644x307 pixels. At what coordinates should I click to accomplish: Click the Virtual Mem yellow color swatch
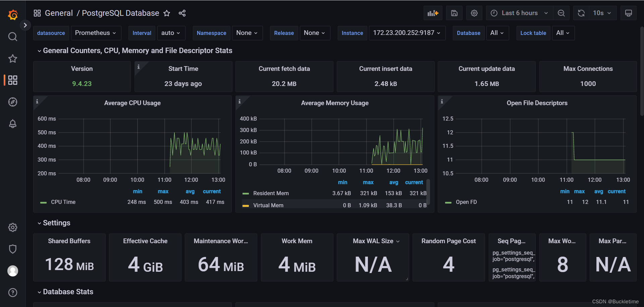(246, 206)
